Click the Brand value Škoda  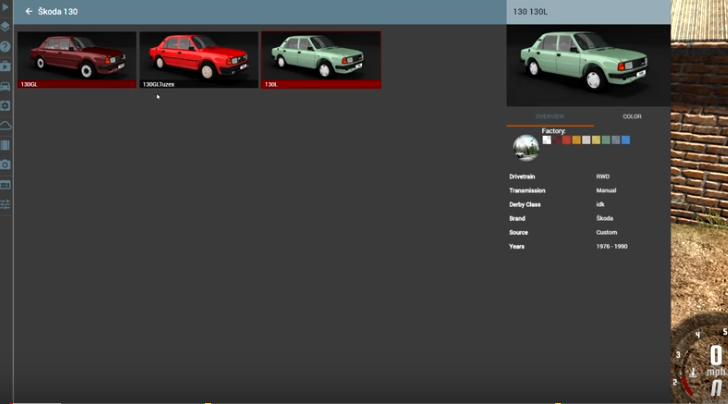(604, 218)
